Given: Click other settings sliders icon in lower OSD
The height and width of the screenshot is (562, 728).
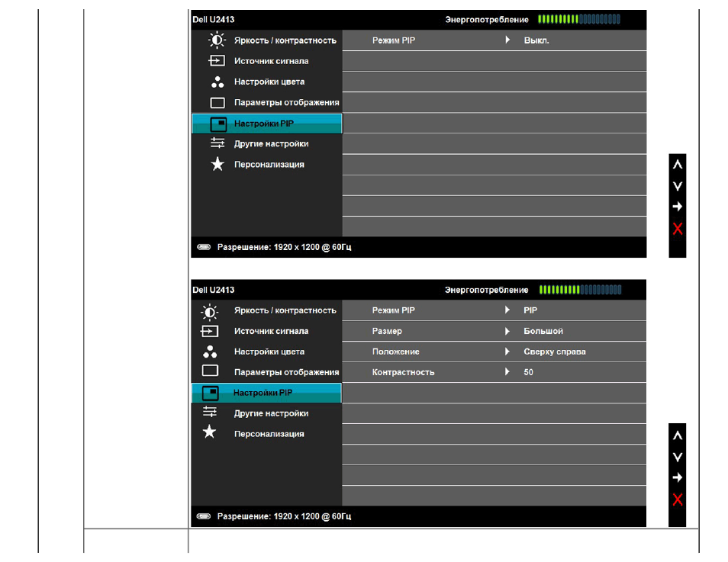Looking at the screenshot, I should (210, 411).
